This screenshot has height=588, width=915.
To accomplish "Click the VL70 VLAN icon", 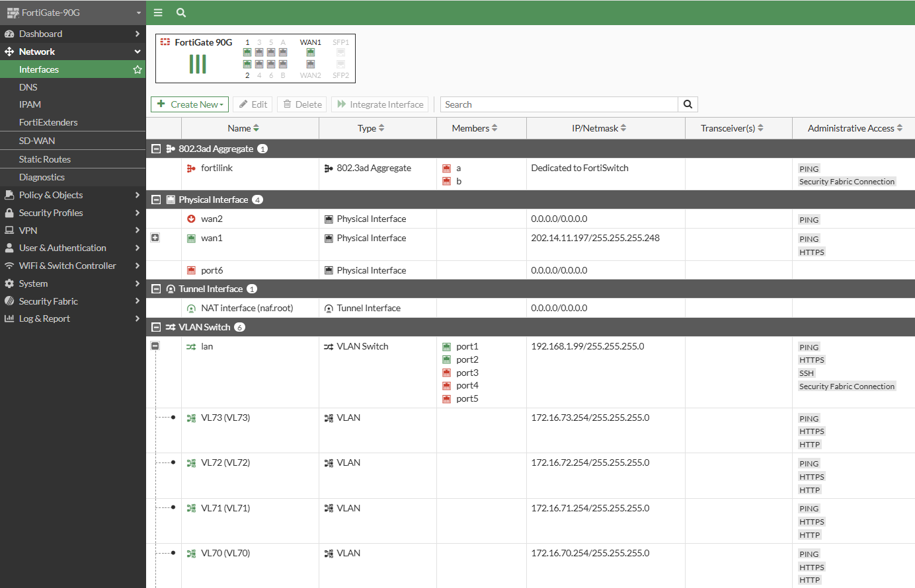I will click(191, 554).
